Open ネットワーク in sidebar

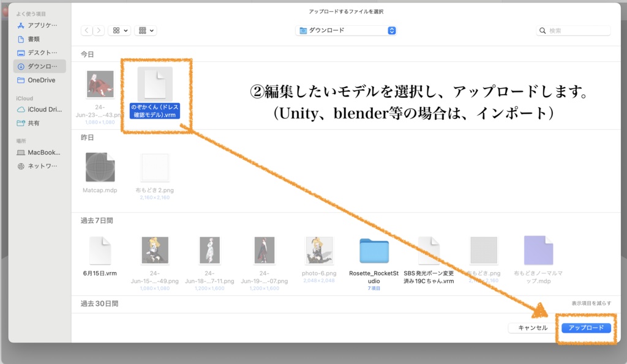[39, 166]
